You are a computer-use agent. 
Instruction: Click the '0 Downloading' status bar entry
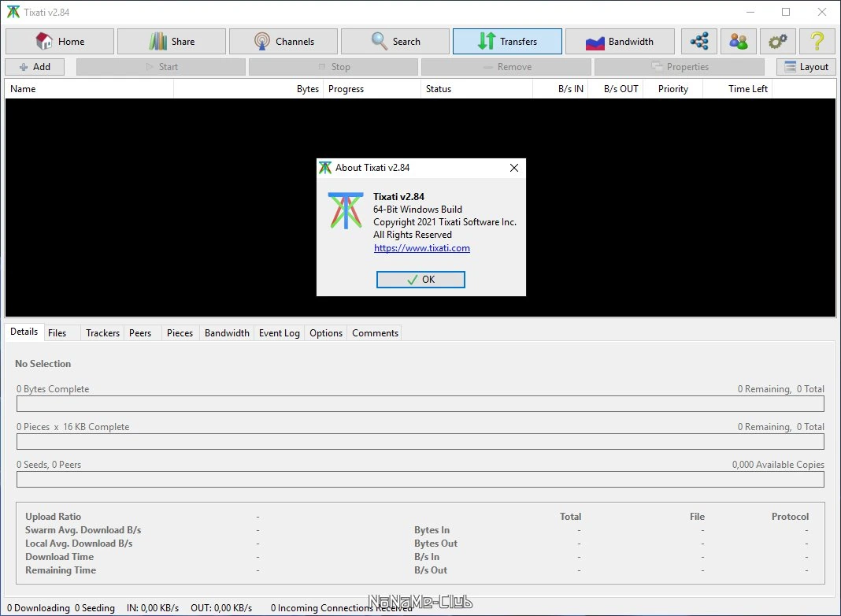(39, 608)
